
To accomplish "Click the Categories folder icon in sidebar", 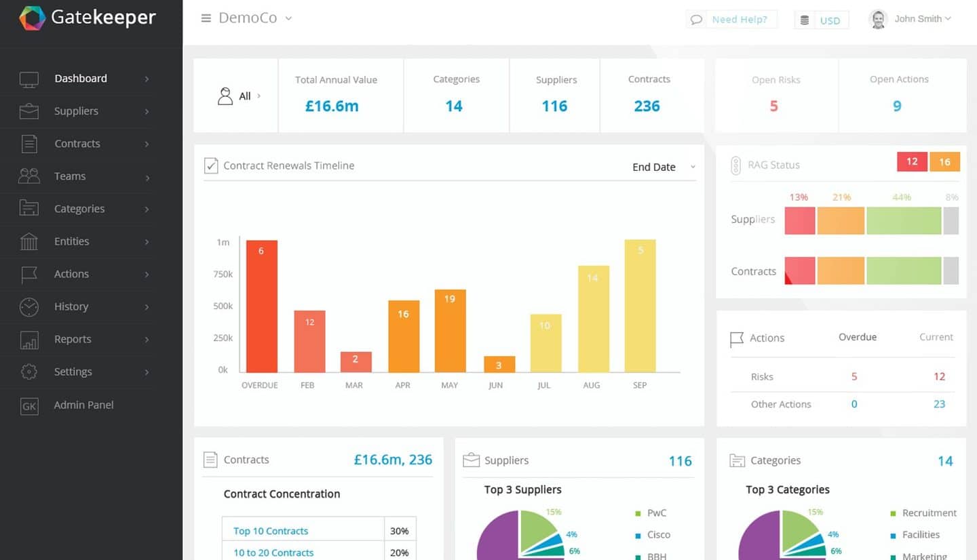I will [29, 208].
